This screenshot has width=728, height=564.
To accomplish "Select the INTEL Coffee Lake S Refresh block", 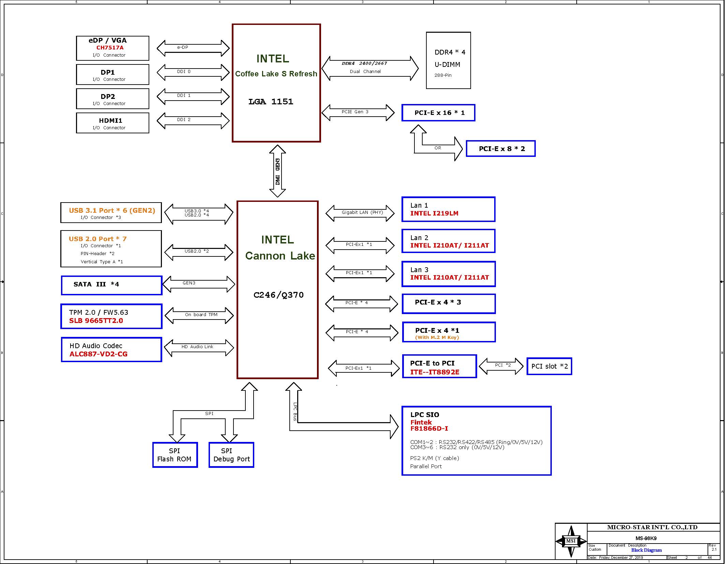I will coord(276,83).
